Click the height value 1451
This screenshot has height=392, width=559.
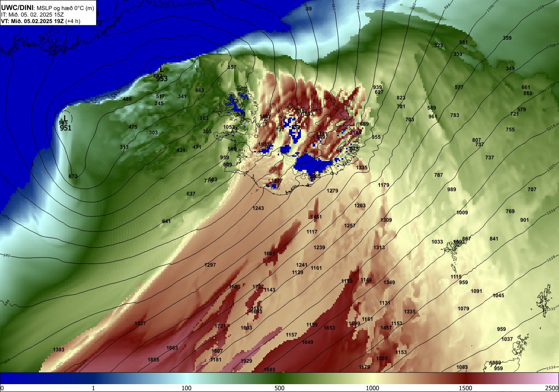tap(316, 217)
